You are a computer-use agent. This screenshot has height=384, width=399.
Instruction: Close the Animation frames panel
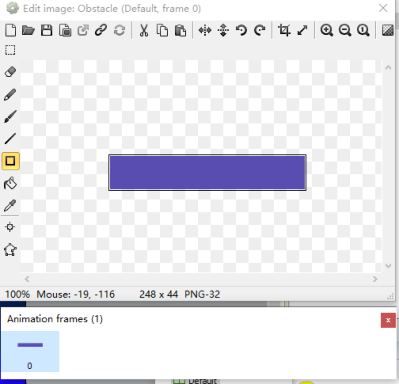click(388, 320)
